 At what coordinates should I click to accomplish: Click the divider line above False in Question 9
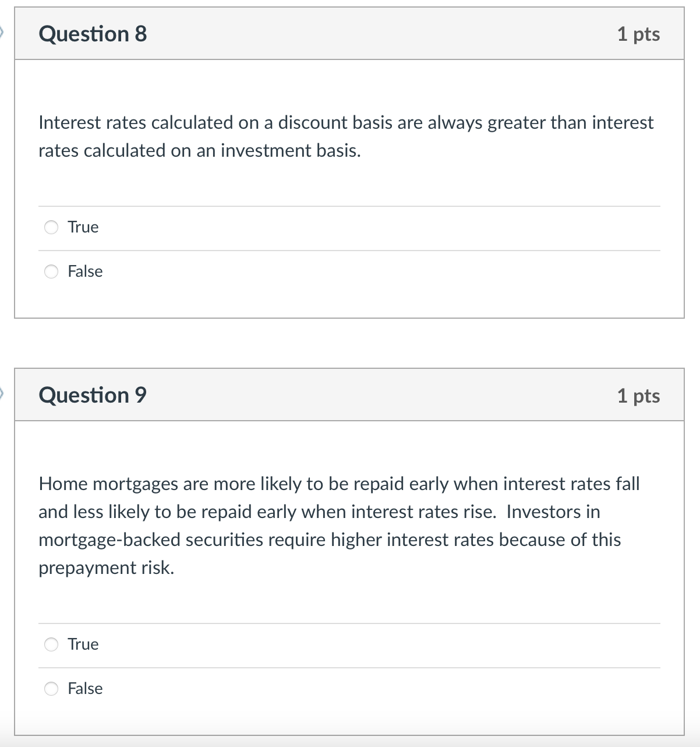(x=349, y=667)
